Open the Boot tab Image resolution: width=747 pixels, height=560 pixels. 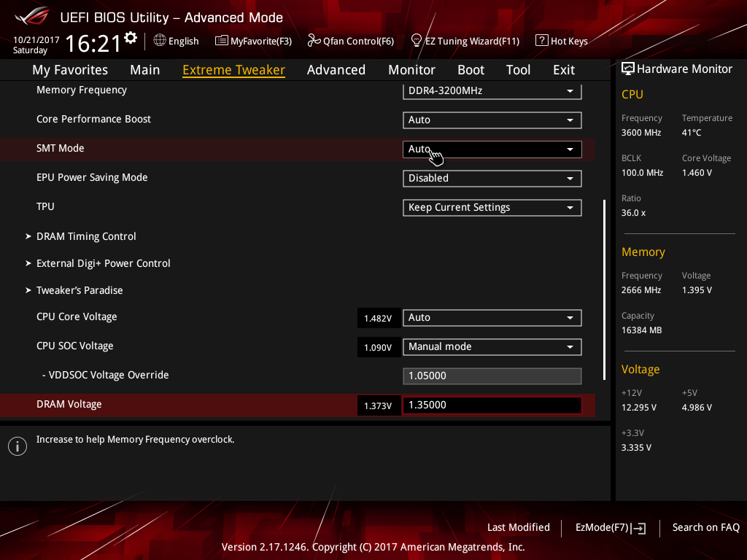(x=471, y=70)
